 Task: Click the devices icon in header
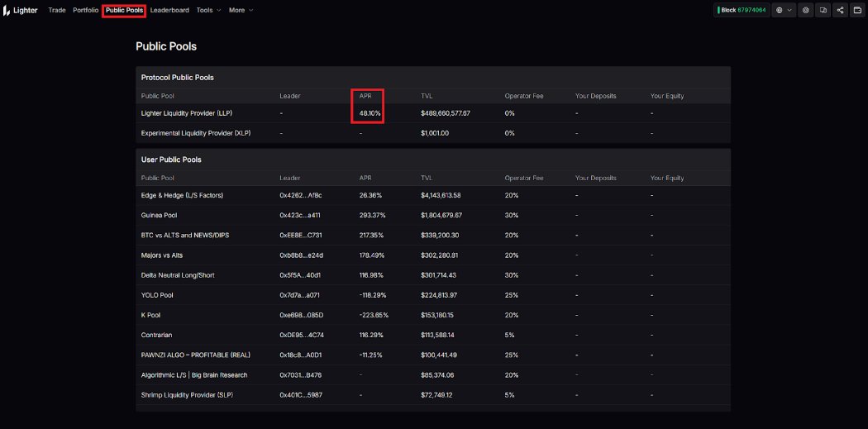coord(823,10)
